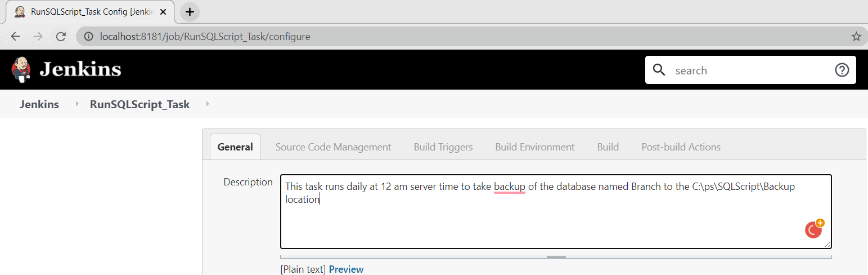Click the Jenkins butler logo icon

pyautogui.click(x=21, y=70)
